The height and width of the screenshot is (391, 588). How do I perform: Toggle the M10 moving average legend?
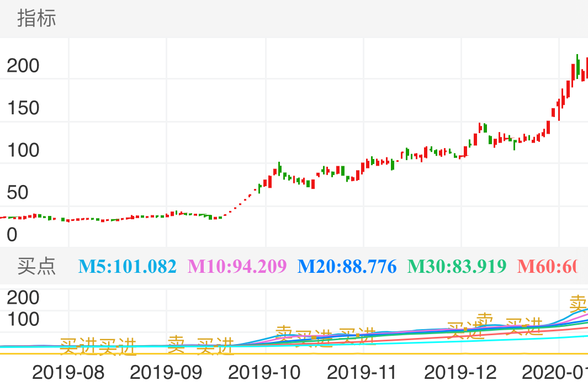pos(237,267)
